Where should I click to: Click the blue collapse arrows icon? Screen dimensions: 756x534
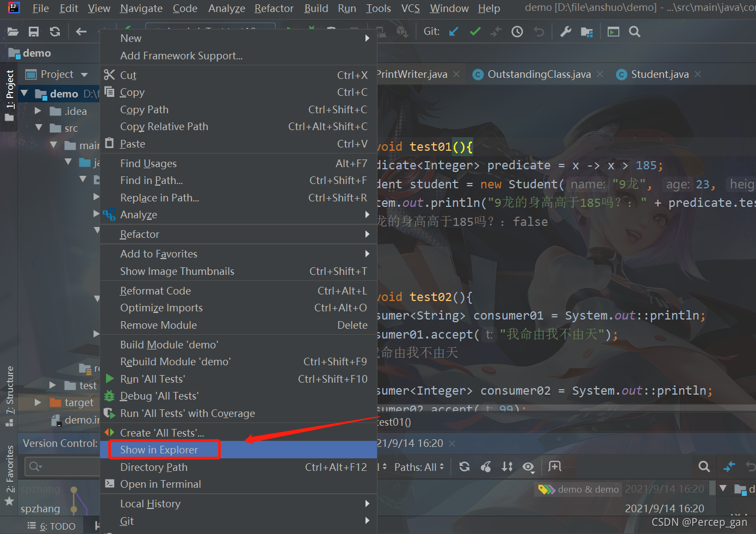point(729,467)
